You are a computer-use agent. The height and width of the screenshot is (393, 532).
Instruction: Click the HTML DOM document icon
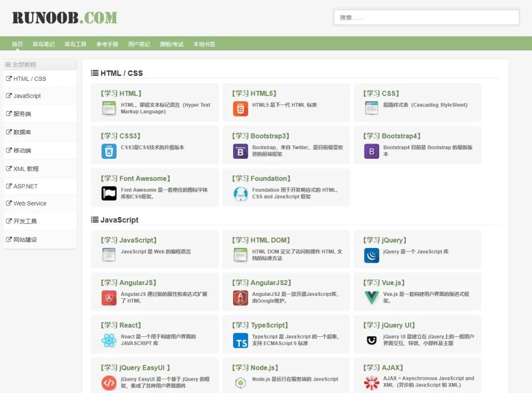240,255
